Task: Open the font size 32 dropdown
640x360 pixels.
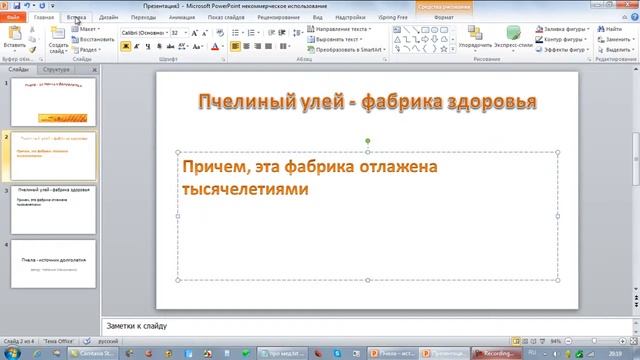Action: tap(186, 33)
